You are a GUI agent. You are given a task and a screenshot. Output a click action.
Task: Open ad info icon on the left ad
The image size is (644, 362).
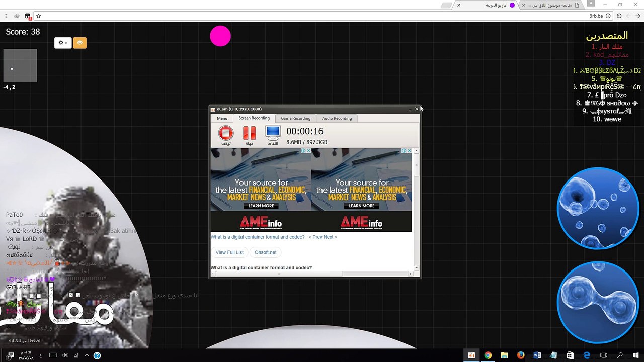303,151
